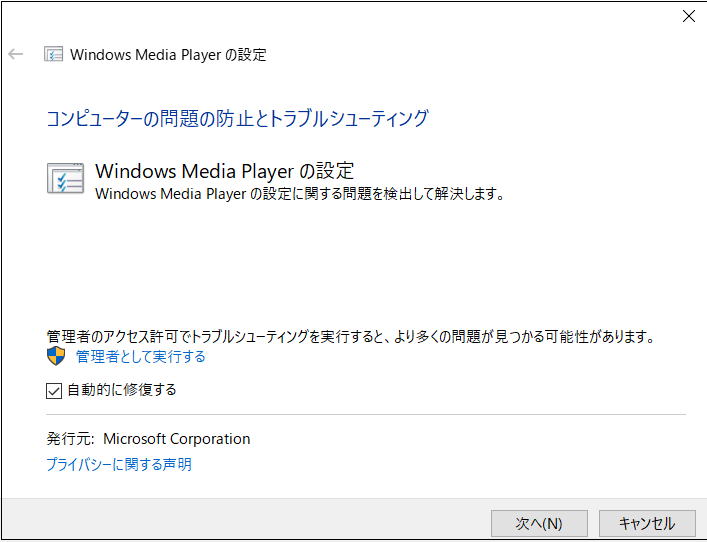Close the troubleshooter window with X
Screen dimensions: 707x542
click(x=688, y=16)
